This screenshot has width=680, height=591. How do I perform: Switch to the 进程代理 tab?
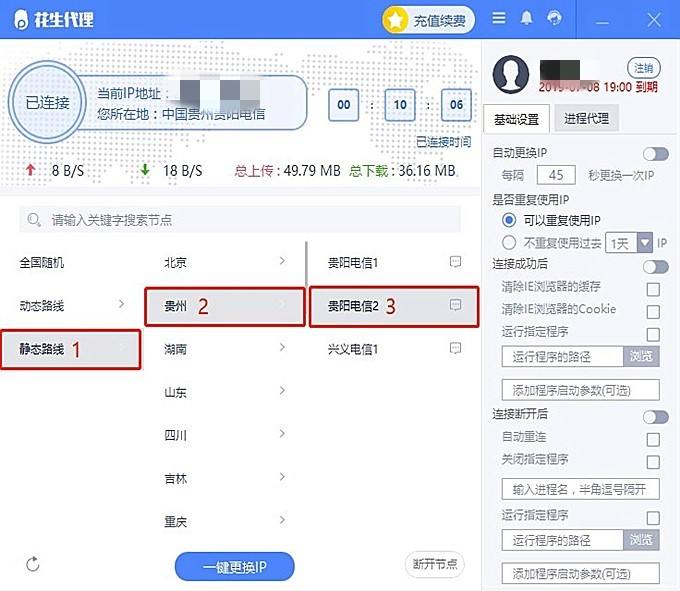pos(586,118)
